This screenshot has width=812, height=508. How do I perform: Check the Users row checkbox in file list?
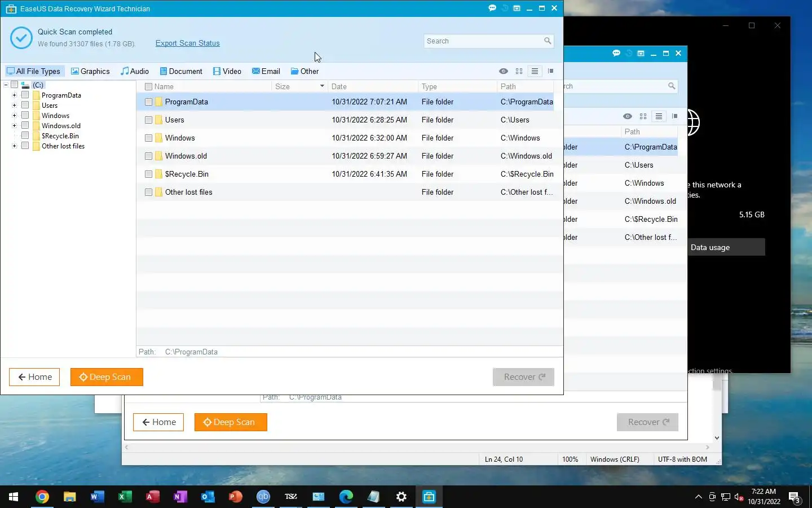click(x=148, y=120)
